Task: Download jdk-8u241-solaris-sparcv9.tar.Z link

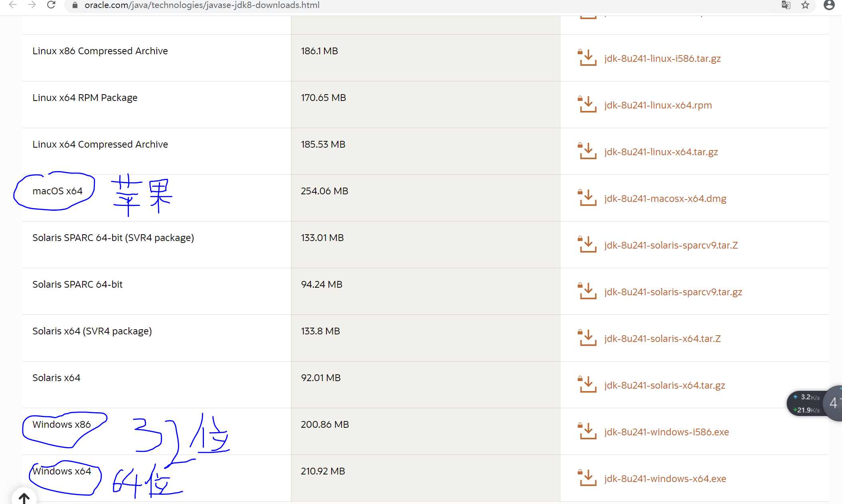Action: click(671, 245)
